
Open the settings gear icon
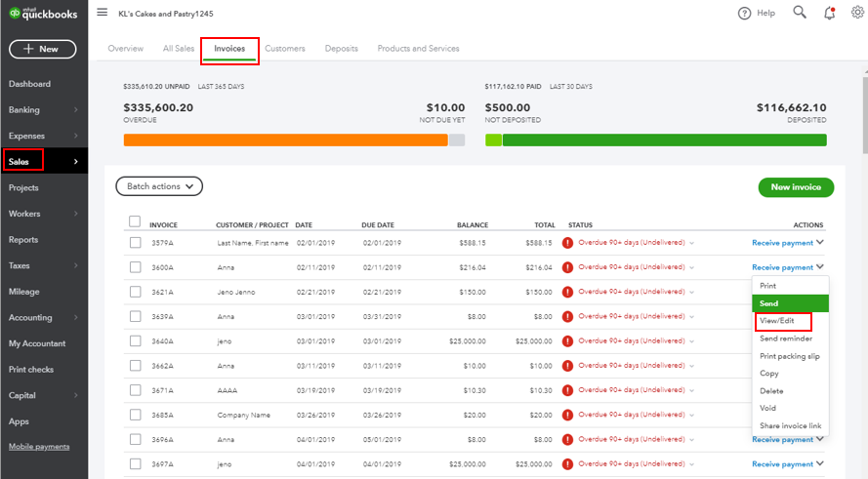pos(856,14)
